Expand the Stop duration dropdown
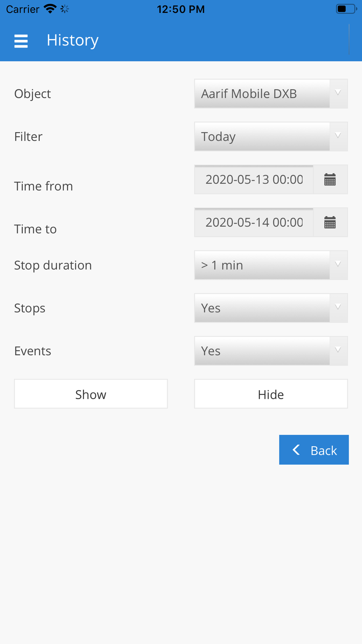The width and height of the screenshot is (362, 644). click(271, 265)
